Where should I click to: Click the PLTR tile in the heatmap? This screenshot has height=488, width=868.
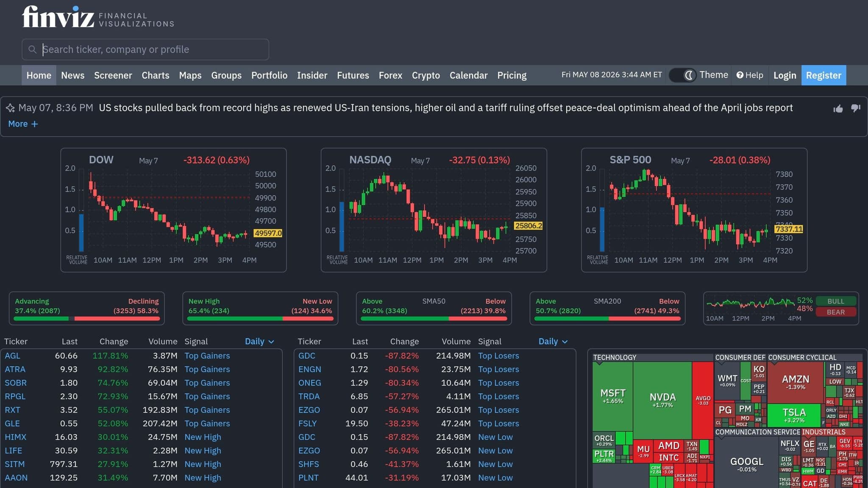tap(604, 456)
